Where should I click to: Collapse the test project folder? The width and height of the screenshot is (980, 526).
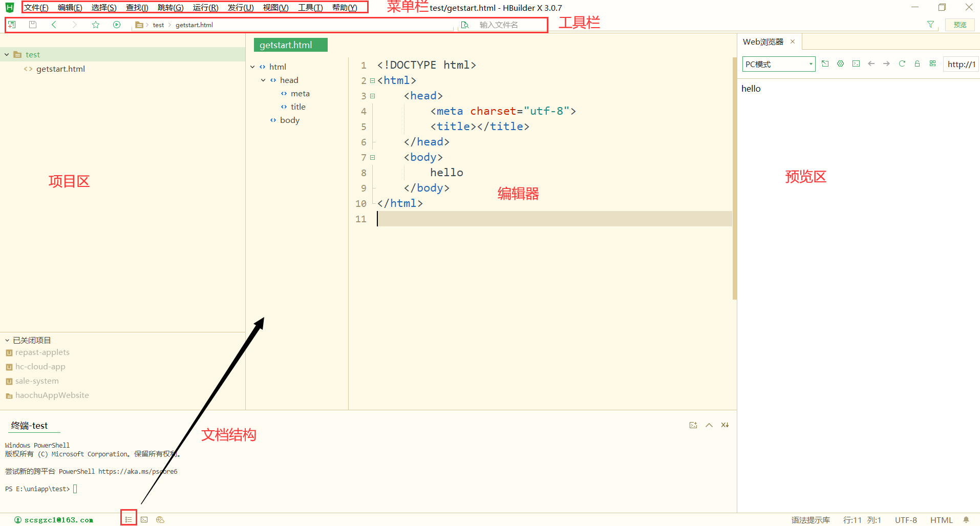point(7,54)
